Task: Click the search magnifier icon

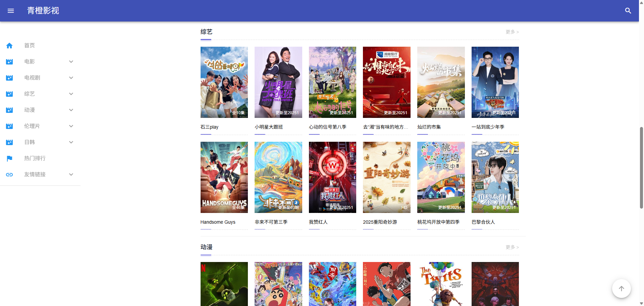Action: [628, 11]
